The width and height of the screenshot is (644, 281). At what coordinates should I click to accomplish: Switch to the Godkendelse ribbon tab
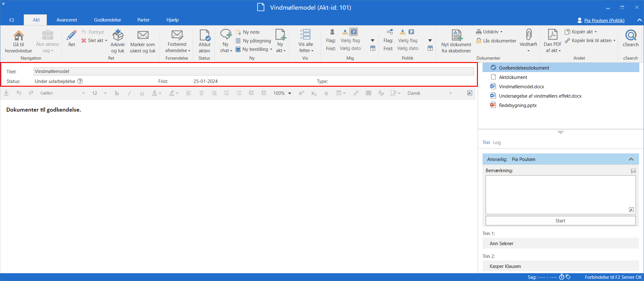tap(107, 20)
